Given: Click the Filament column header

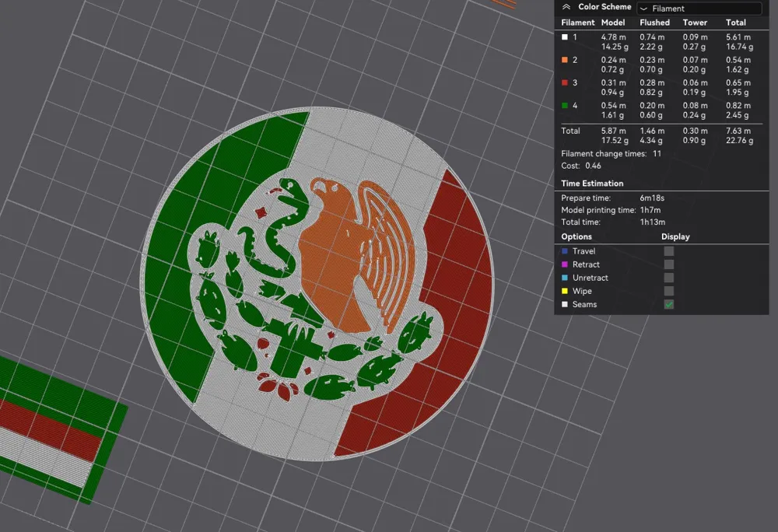Looking at the screenshot, I should pyautogui.click(x=577, y=23).
